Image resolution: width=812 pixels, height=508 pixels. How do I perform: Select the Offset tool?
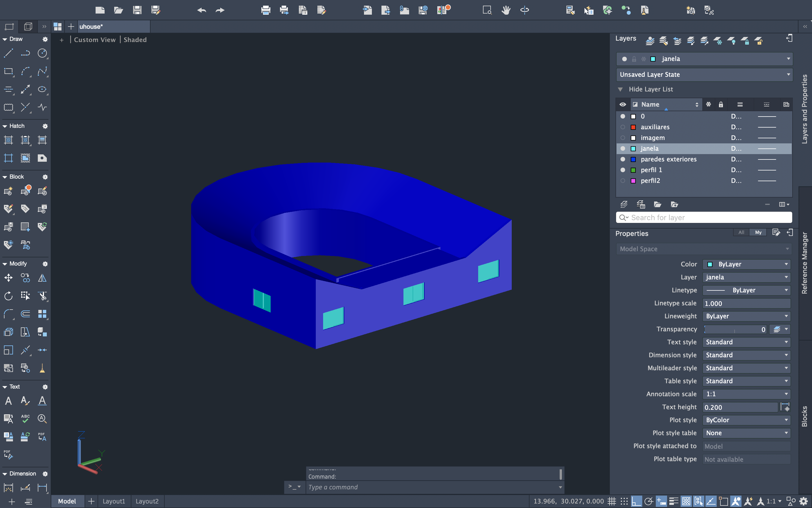pyautogui.click(x=25, y=314)
